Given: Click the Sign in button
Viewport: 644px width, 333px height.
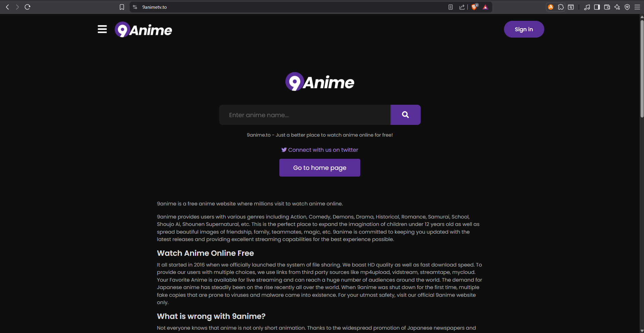Looking at the screenshot, I should click(524, 29).
